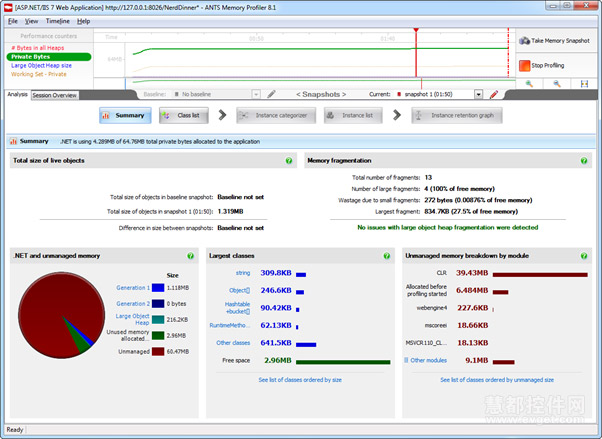This screenshot has width=602, height=439.
Task: Click See list of classes ordered by unmanaged size
Action: [x=497, y=380]
